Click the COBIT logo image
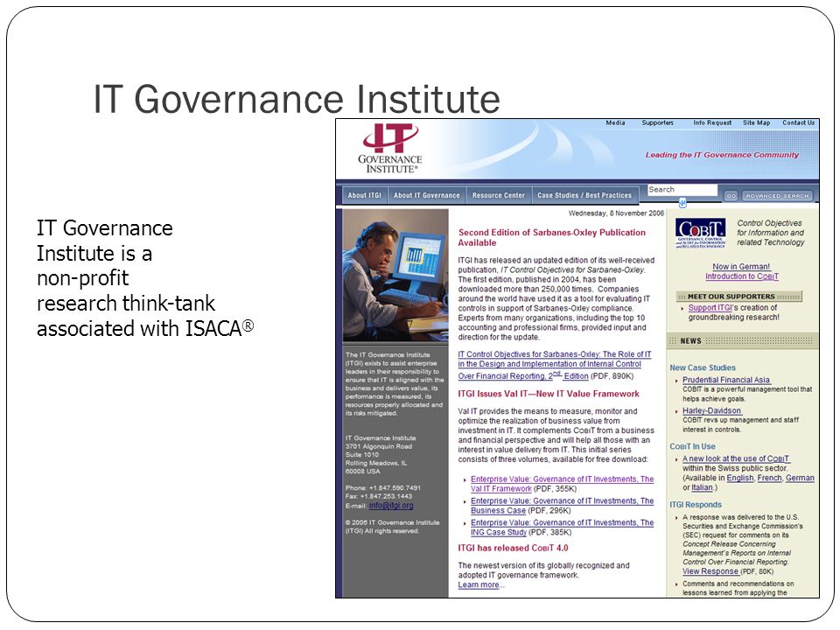 700,233
